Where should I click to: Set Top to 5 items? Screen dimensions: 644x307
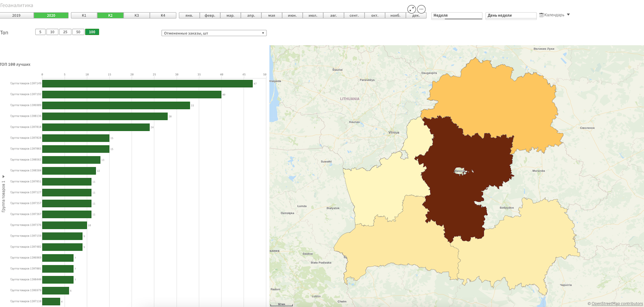[40, 32]
